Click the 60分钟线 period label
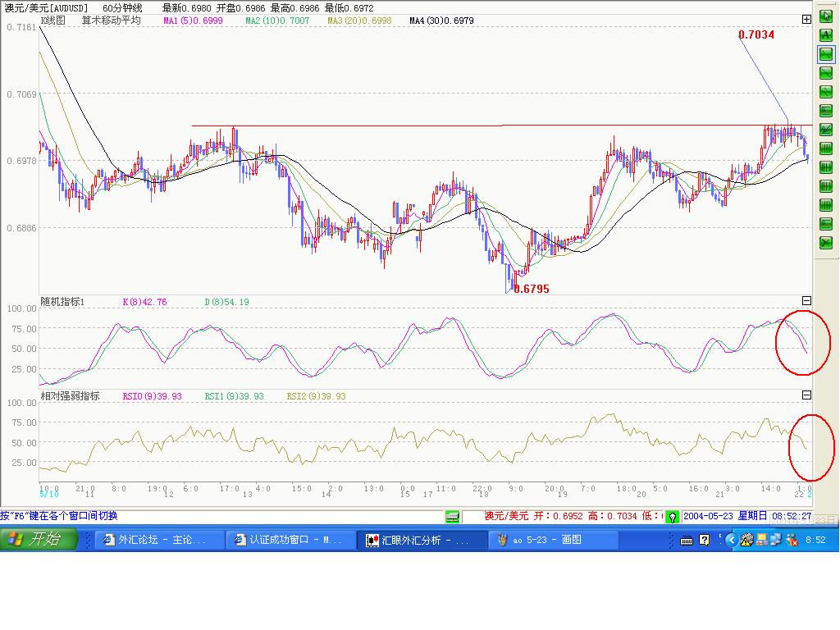 coord(123,8)
